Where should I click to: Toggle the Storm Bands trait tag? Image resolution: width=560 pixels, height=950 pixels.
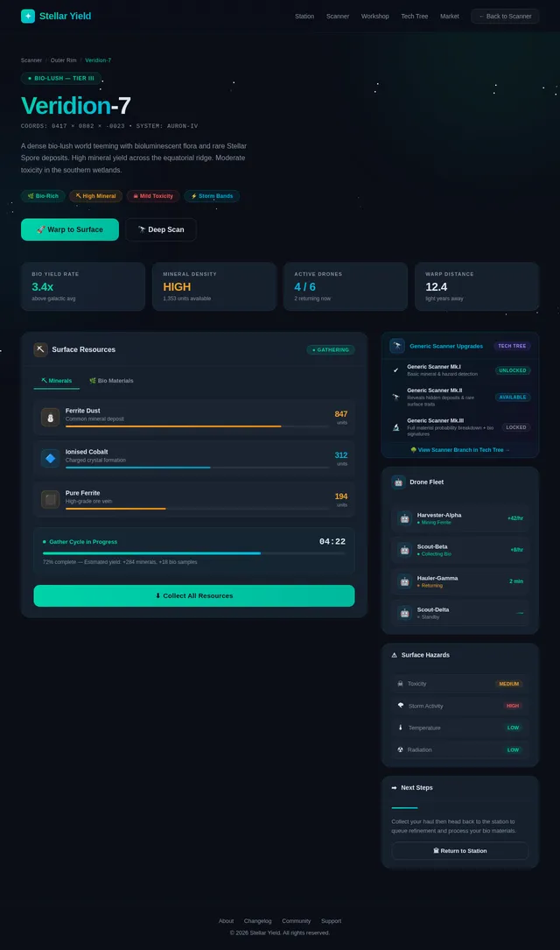[212, 196]
